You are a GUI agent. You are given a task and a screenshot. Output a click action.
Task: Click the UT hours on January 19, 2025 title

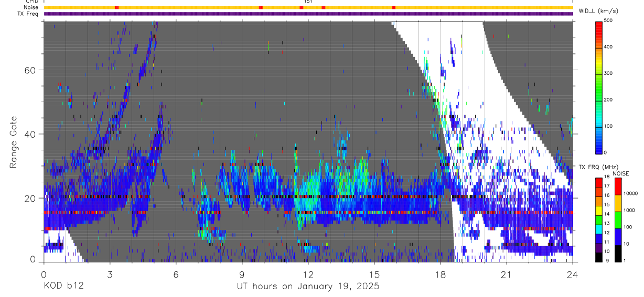[x=308, y=287]
